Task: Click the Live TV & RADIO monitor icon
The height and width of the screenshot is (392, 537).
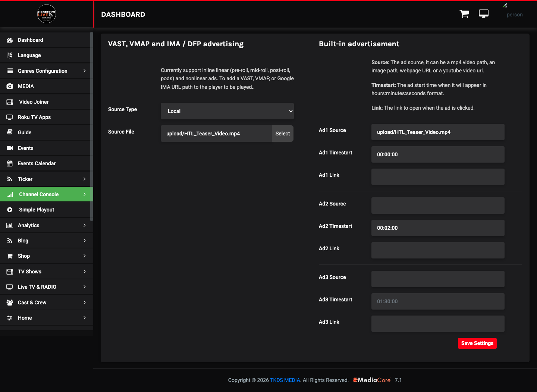Action: (10, 287)
